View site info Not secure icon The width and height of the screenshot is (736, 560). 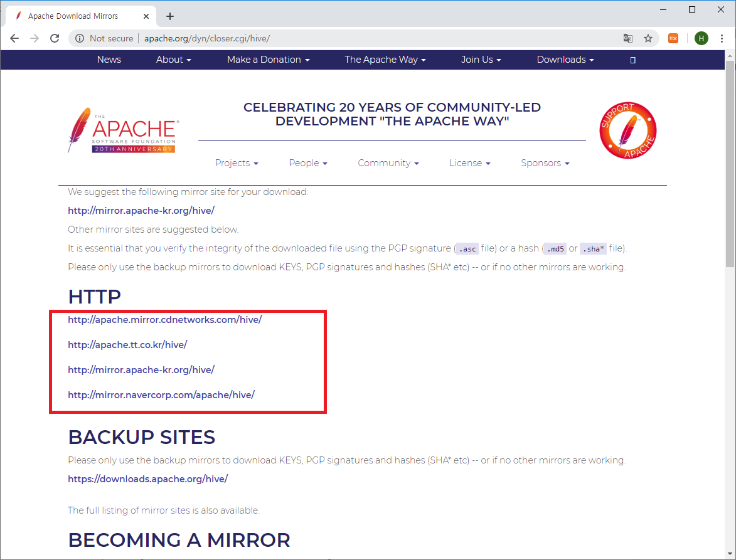[x=80, y=38]
